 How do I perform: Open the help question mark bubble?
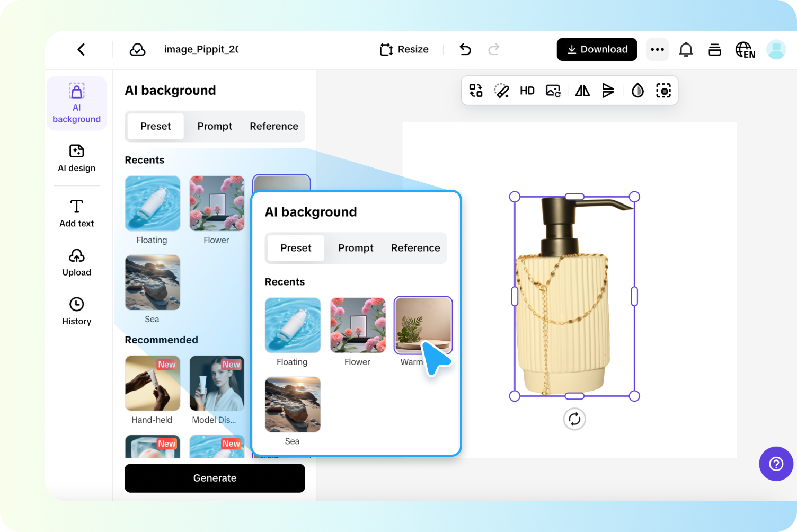(776, 464)
